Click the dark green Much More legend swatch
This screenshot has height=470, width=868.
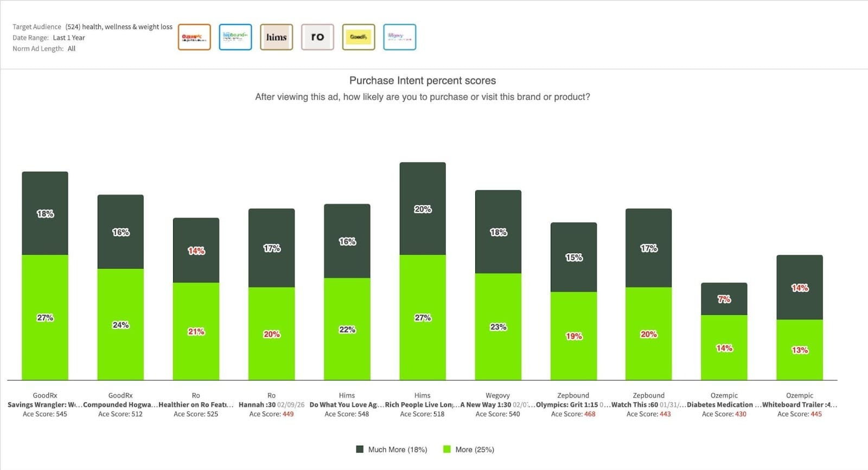[360, 449]
